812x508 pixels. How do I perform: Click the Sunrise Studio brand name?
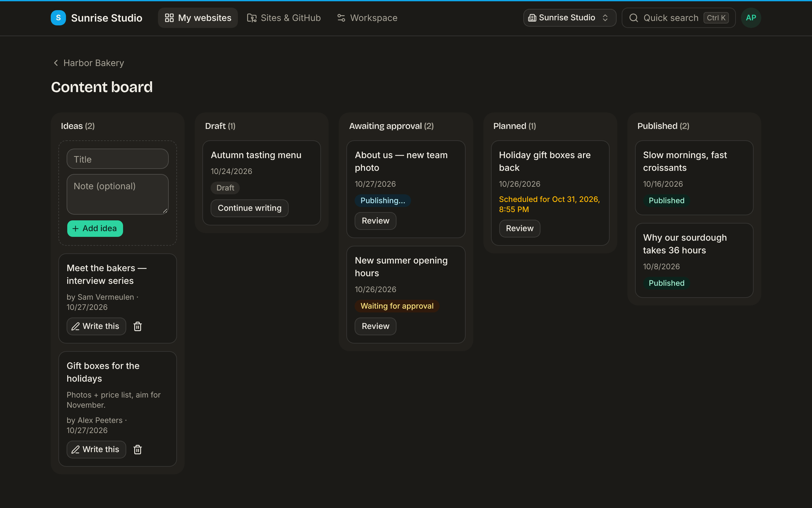(107, 18)
